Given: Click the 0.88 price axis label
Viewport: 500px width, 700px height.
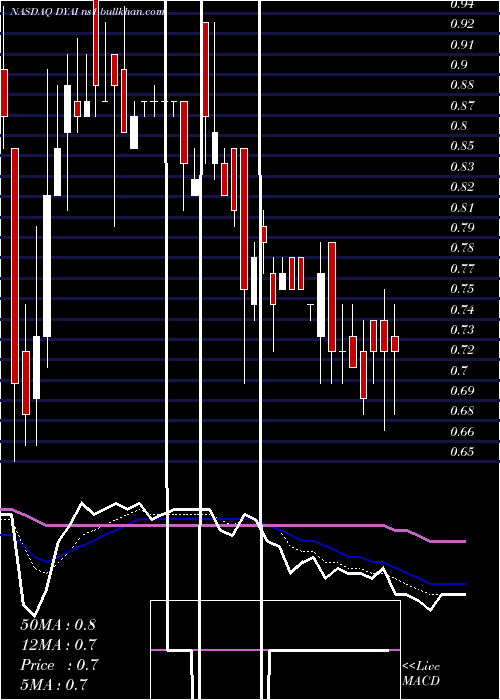Looking at the screenshot, I should (x=462, y=85).
